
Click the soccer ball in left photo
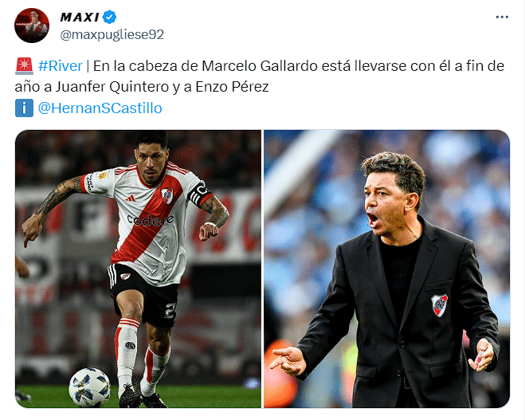[89, 387]
